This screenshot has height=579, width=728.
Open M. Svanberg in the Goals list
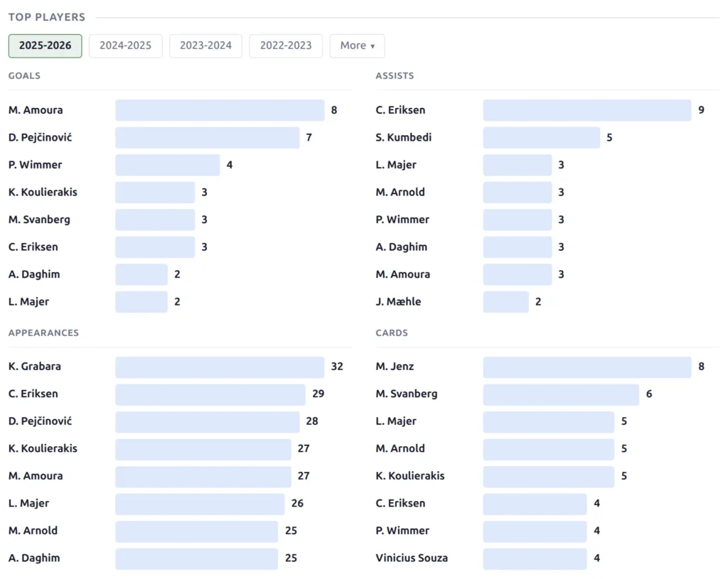40,220
